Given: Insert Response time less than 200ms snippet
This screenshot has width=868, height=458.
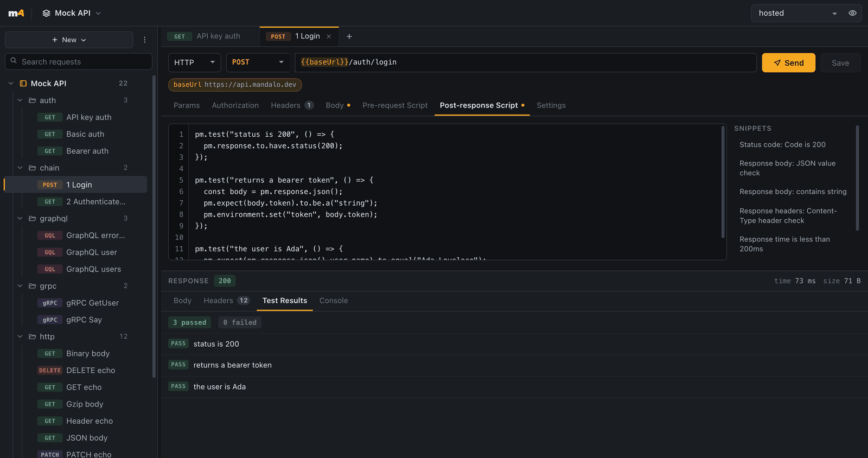Looking at the screenshot, I should [x=784, y=244].
